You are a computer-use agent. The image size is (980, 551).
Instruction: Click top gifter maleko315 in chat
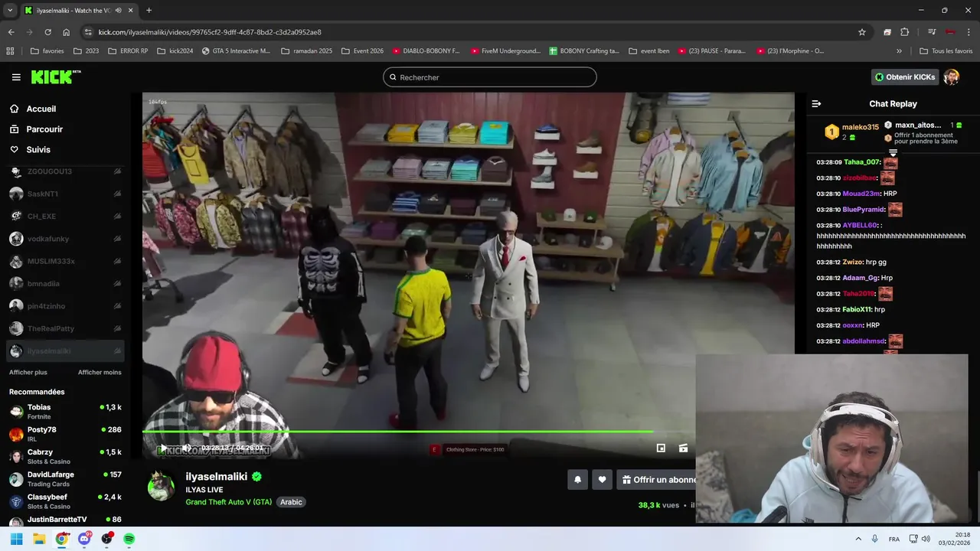click(860, 127)
